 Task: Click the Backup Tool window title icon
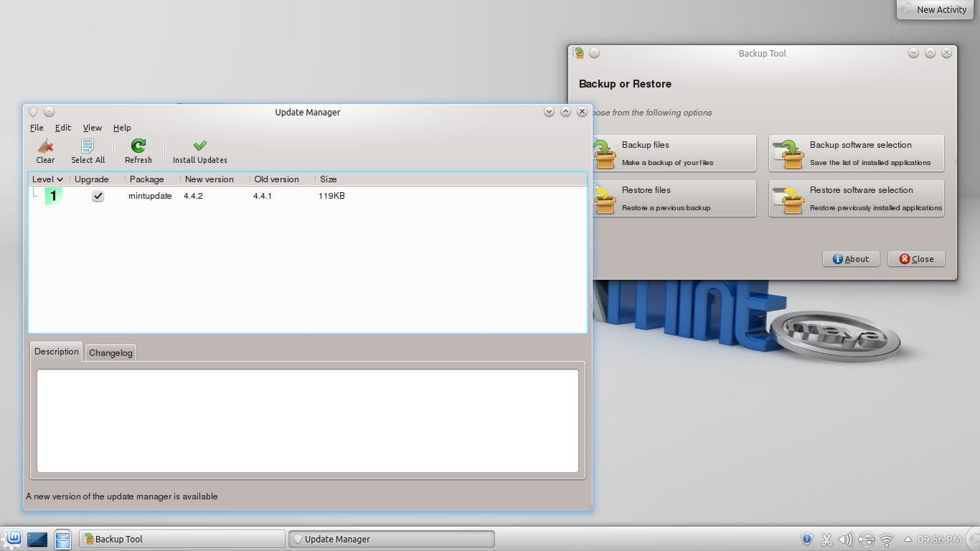578,53
